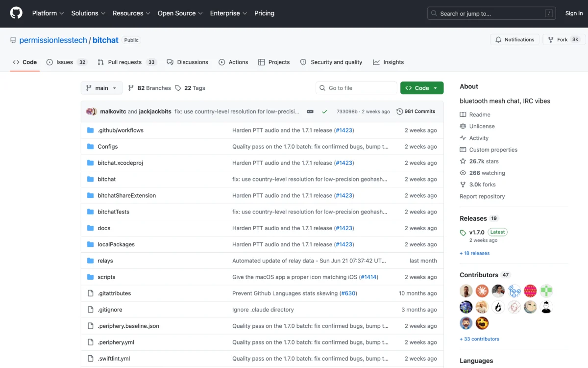Click the Sign in link
Screen dimensions: 588x368
(574, 13)
